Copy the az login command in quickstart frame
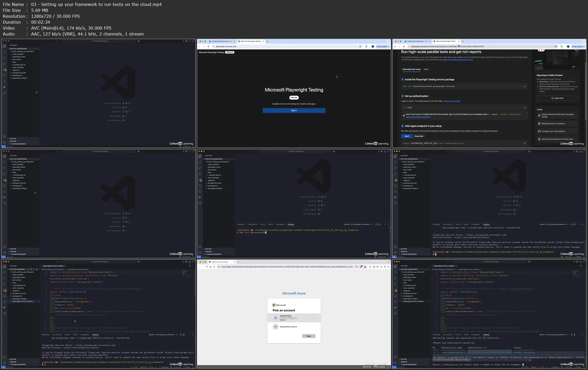The width and height of the screenshot is (588, 370). click(524, 107)
